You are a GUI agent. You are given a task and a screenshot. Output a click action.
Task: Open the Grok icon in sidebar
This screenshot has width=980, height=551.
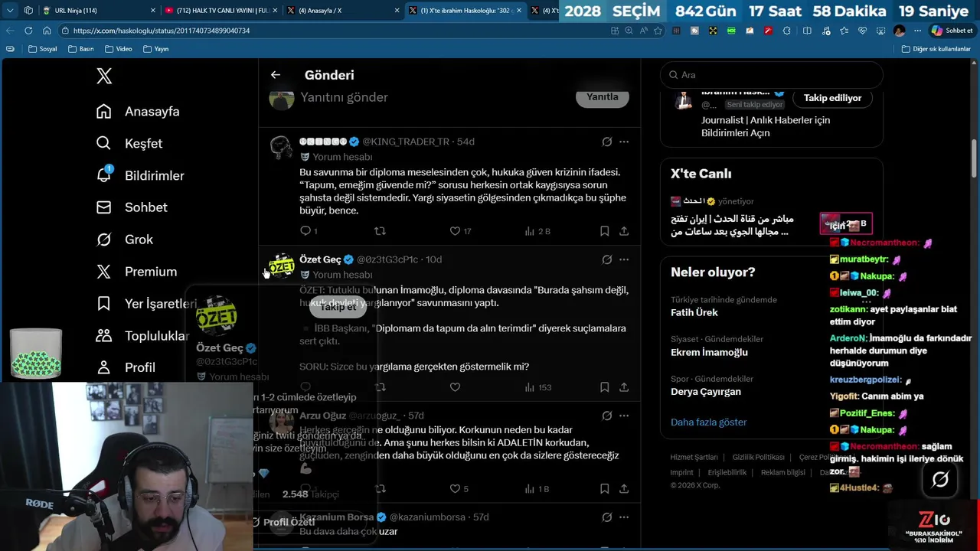[x=104, y=240]
